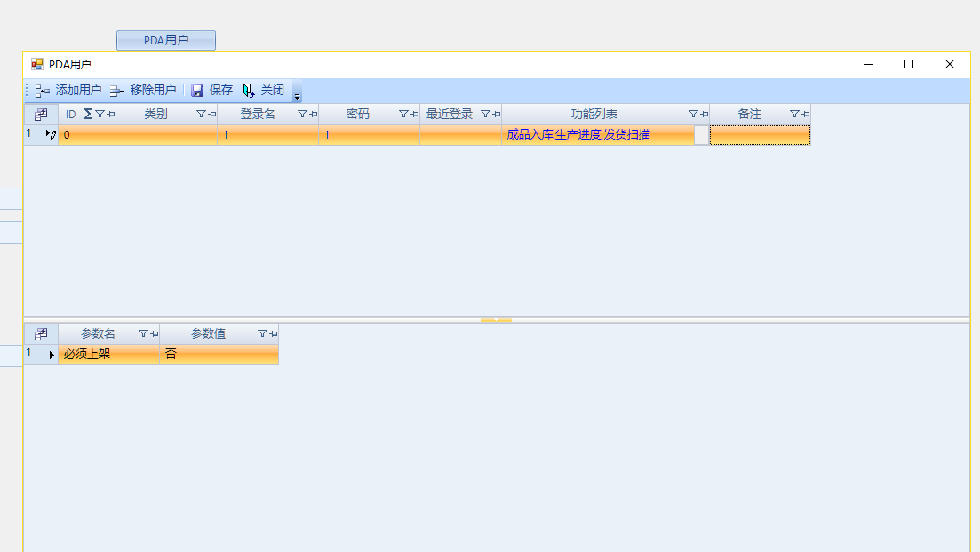The height and width of the screenshot is (552, 980).
Task: Click the 添加用户 (add user) toolbar icon
Action: point(42,91)
